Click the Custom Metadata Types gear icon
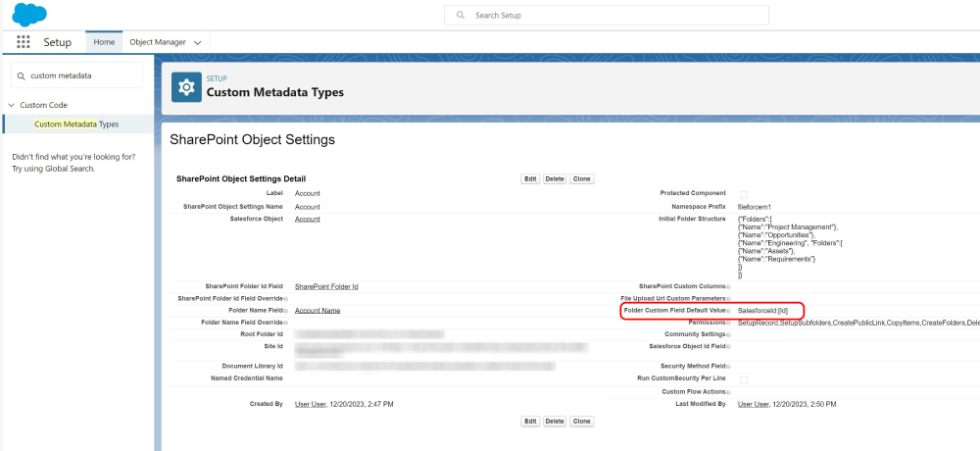The width and height of the screenshot is (980, 451). pyautogui.click(x=186, y=87)
